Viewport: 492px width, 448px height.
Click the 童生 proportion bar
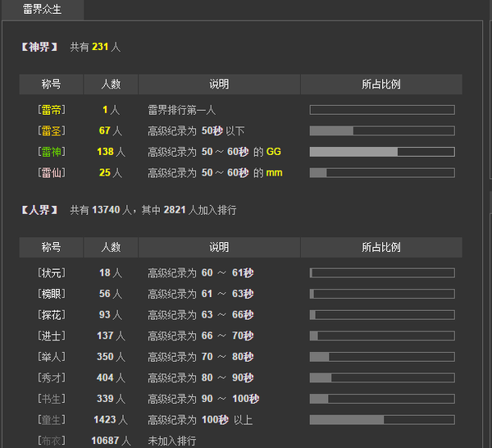coord(382,420)
